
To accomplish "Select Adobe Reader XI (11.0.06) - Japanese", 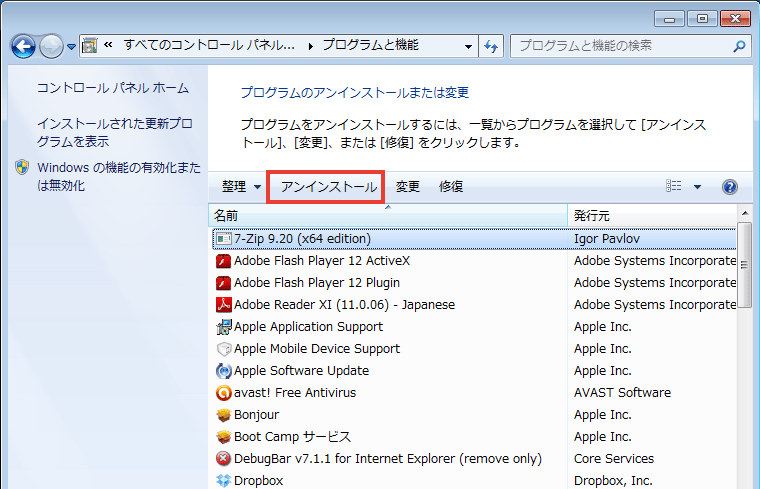I will [x=475, y=304].
